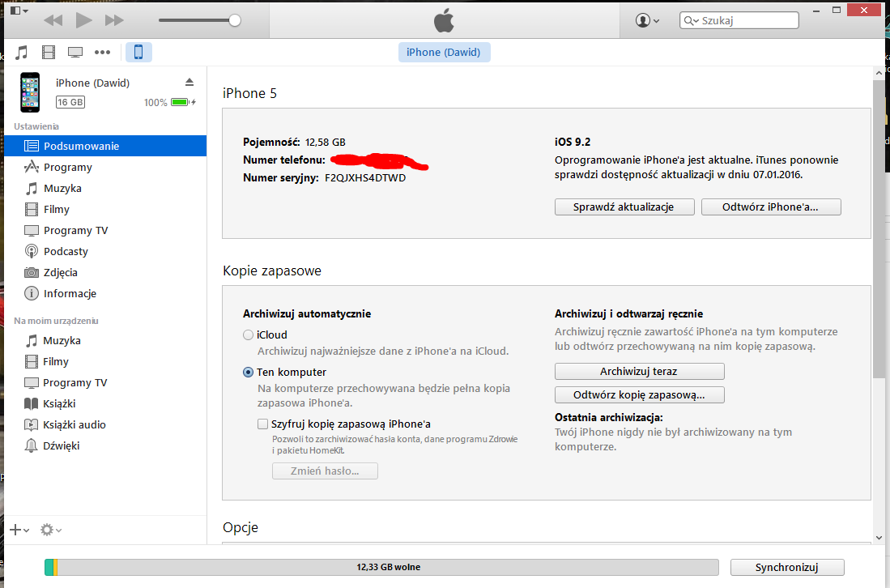Click the iOS 9.2 version label
890x588 pixels.
[x=572, y=142]
